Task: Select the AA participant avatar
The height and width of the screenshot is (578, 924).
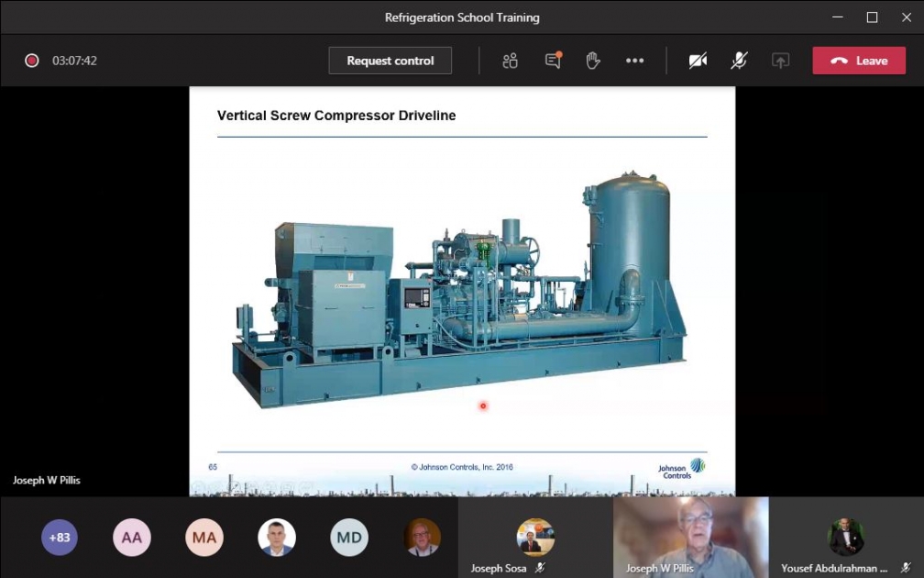Action: [x=132, y=538]
